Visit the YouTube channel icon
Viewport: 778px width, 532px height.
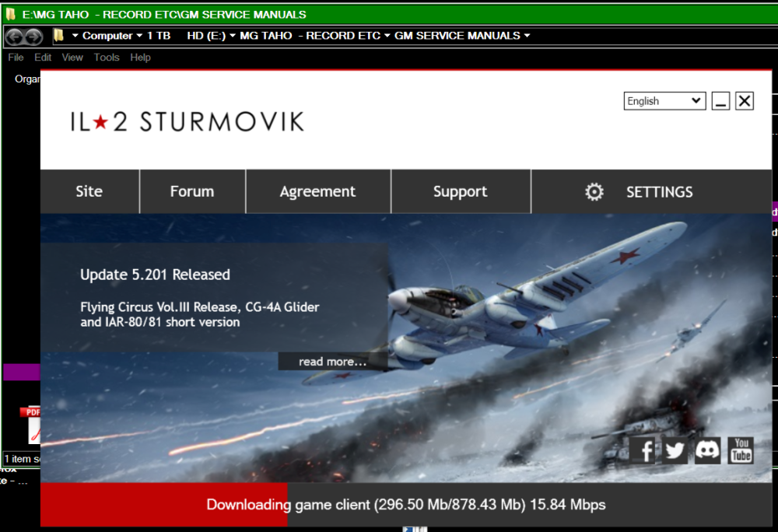click(740, 450)
